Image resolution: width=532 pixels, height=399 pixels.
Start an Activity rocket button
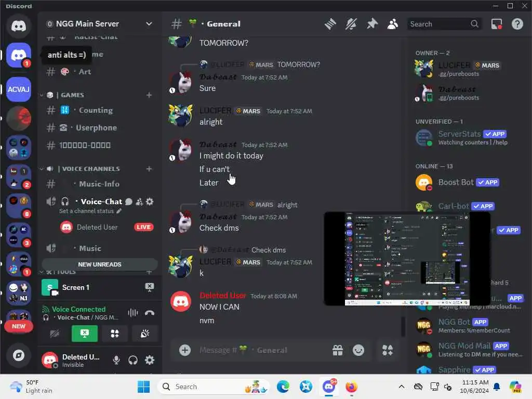(115, 334)
